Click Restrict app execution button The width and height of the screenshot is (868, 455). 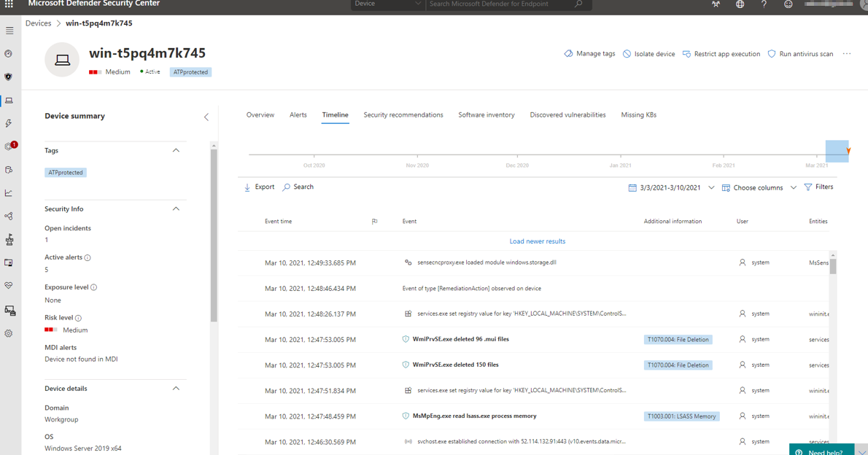coord(721,54)
